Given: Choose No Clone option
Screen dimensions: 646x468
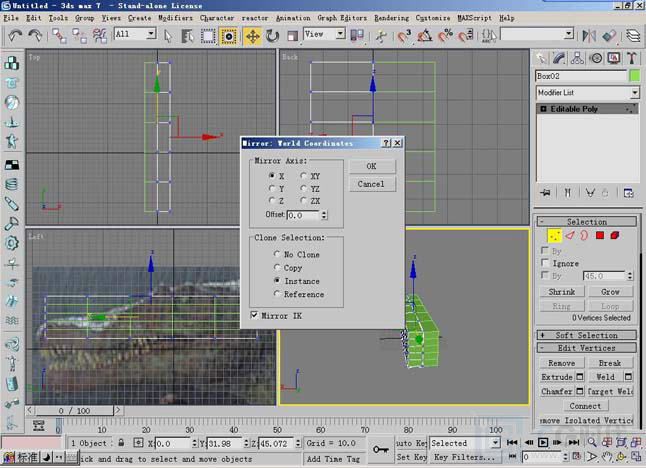Looking at the screenshot, I should (x=277, y=254).
